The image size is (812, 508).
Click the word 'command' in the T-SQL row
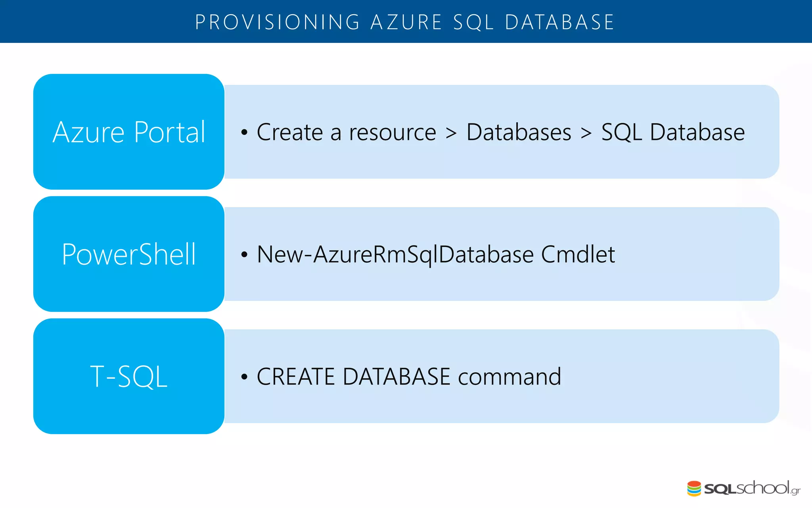click(x=509, y=377)
